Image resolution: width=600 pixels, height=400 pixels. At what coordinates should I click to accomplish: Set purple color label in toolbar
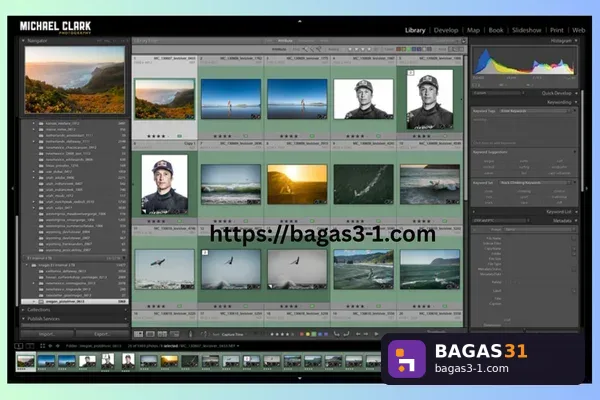[x=326, y=334]
